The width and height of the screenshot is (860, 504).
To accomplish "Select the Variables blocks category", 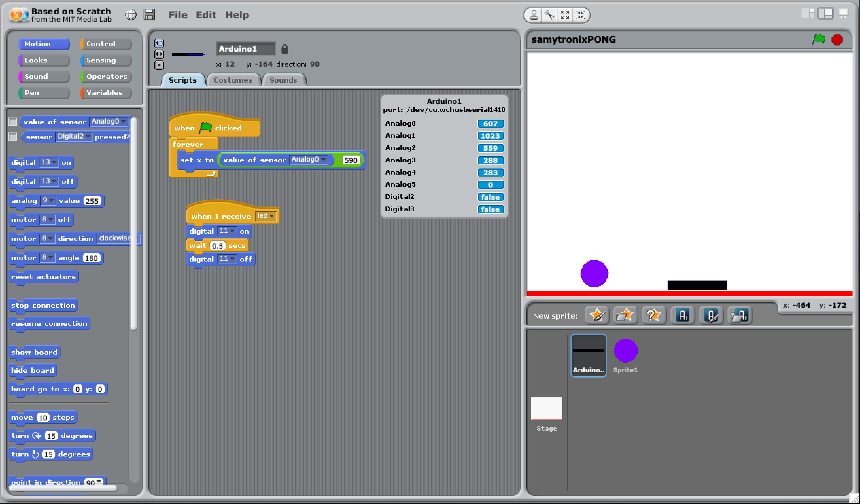I will [x=105, y=93].
